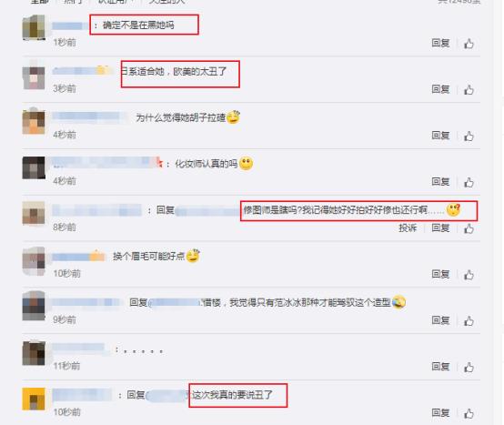Click thumbs-up on the 3秒前 comment

[x=469, y=90]
